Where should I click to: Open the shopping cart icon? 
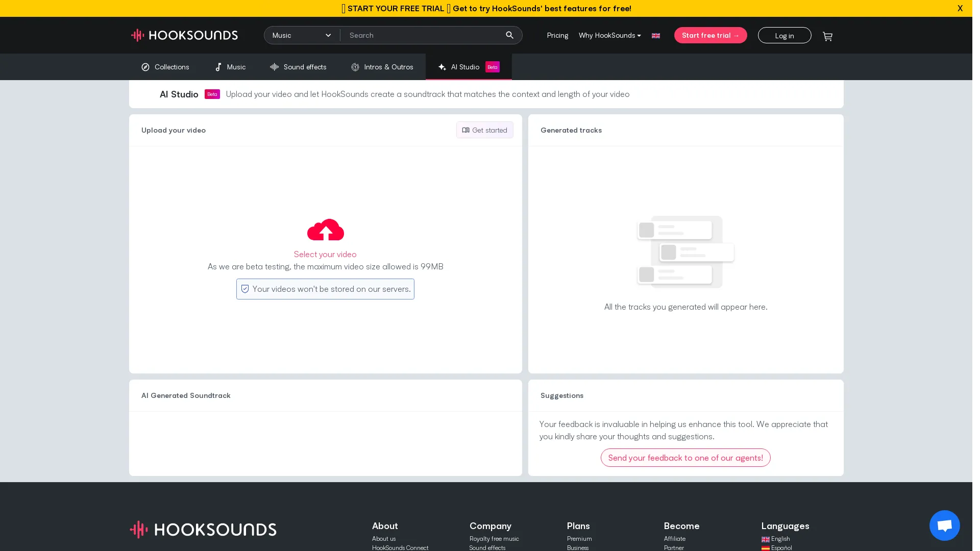827,36
